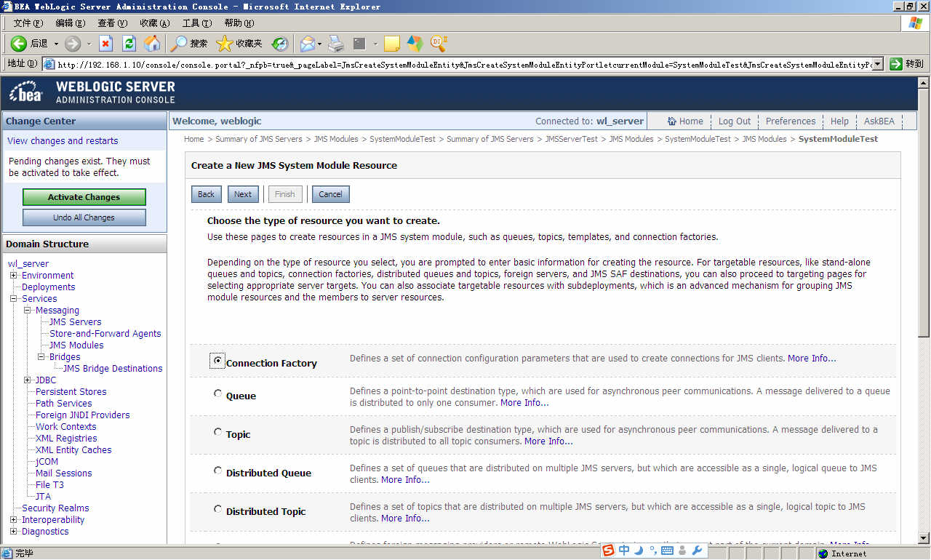Open the Preferences link
Viewport: 931px width, 560px height.
[791, 121]
